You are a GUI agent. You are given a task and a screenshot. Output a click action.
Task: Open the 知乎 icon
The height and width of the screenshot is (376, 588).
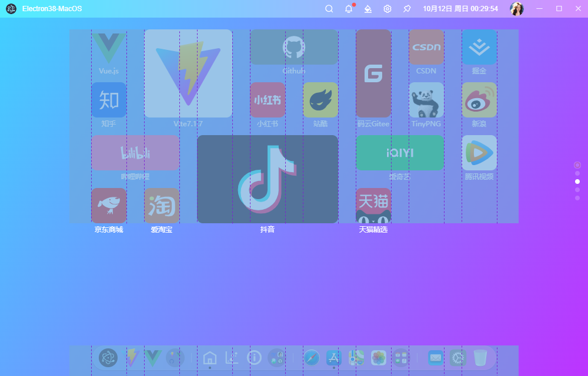click(109, 100)
